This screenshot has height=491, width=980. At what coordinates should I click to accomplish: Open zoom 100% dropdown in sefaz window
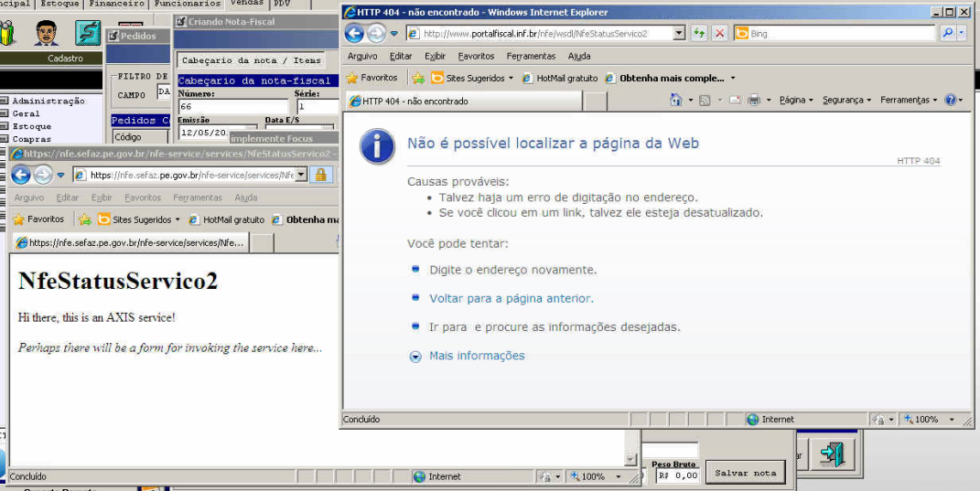click(x=619, y=476)
